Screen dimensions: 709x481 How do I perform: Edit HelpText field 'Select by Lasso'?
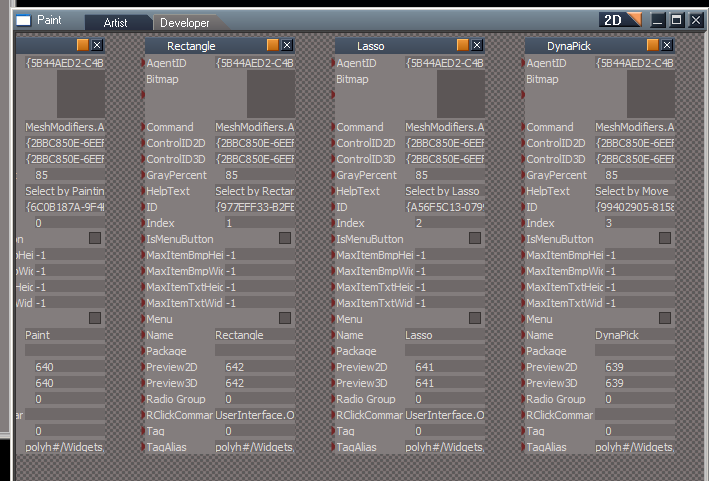click(444, 191)
